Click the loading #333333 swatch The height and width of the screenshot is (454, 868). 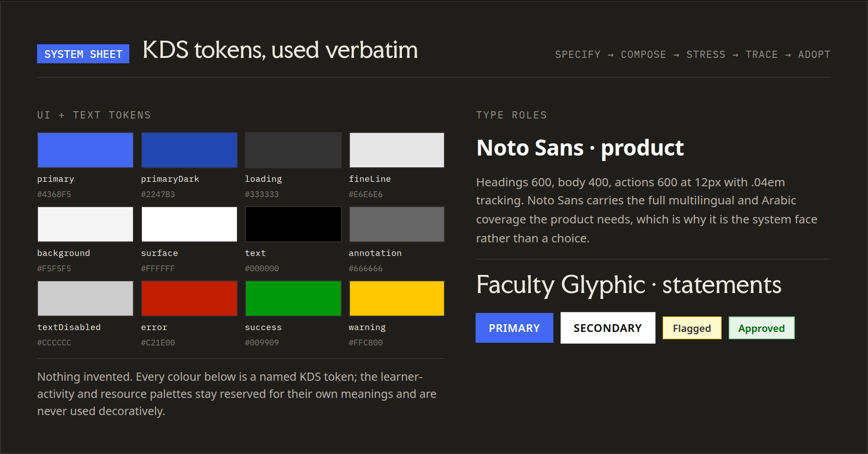293,150
